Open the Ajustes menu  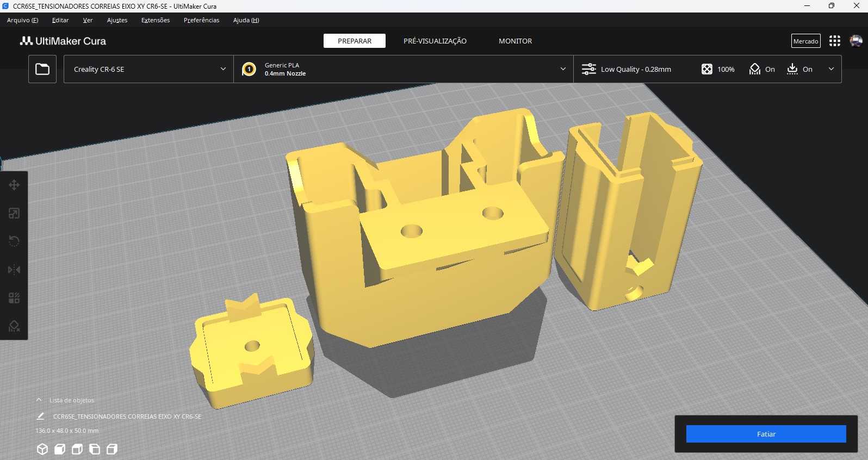pyautogui.click(x=117, y=20)
